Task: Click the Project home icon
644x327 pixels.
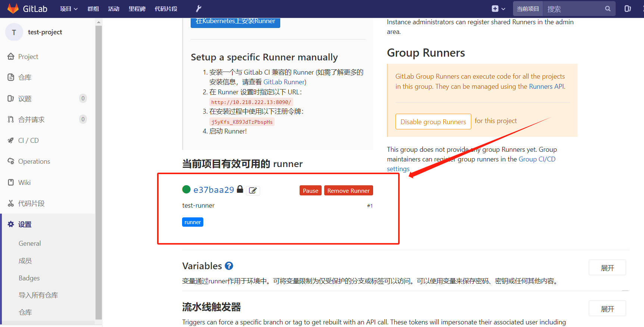Action: pos(11,56)
